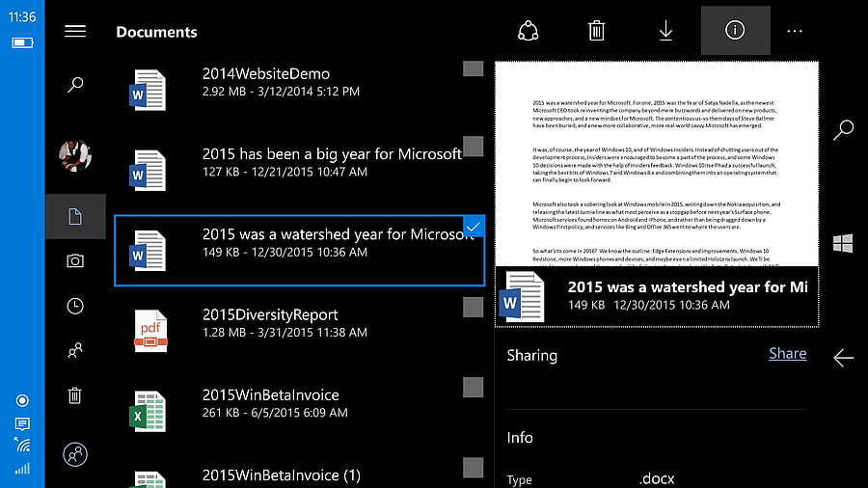The height and width of the screenshot is (488, 868).
Task: Delete the selected file with trash icon
Action: pos(596,31)
